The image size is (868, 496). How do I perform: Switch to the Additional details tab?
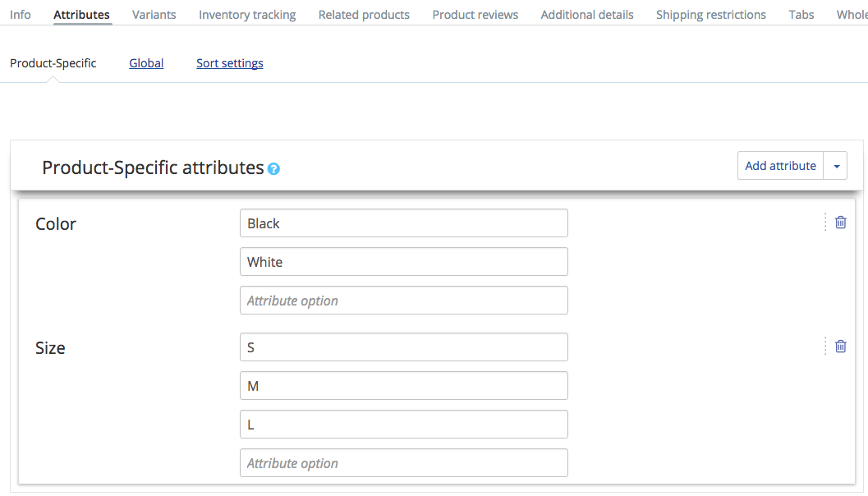pos(586,14)
